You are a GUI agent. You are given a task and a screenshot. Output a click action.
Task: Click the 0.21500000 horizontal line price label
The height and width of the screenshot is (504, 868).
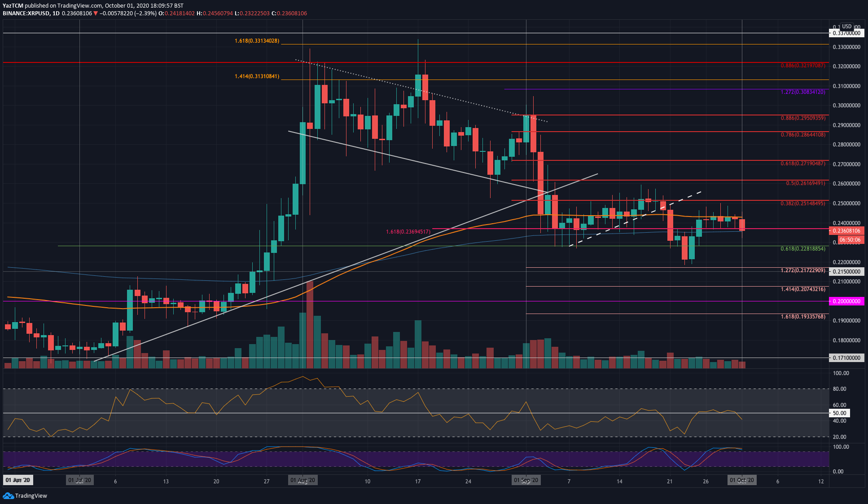[x=846, y=272]
